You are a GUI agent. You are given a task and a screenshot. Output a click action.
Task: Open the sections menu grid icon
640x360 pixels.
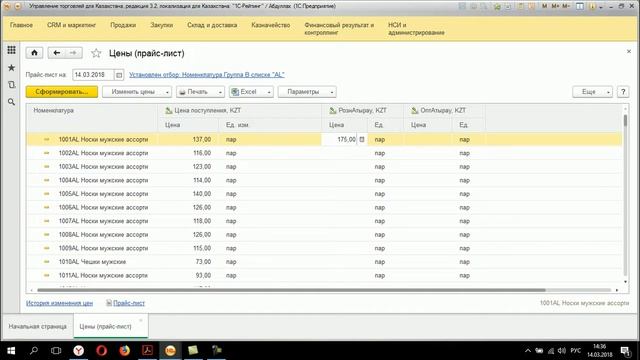click(x=11, y=50)
